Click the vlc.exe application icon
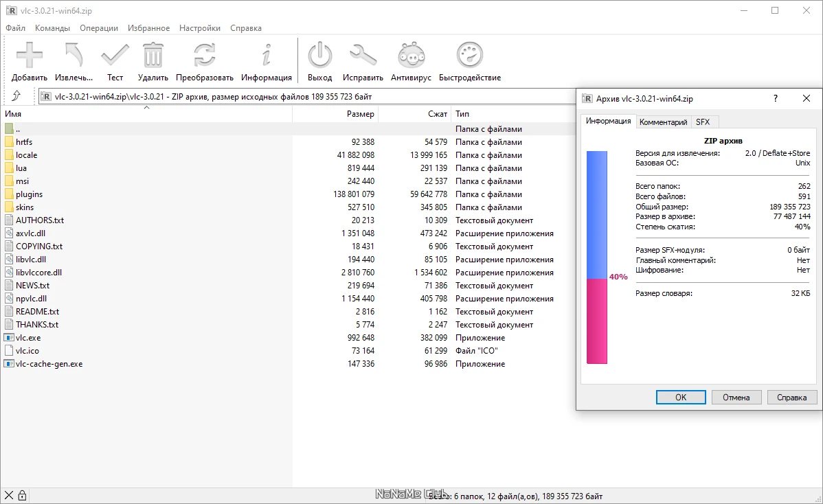The image size is (823, 504). (9, 338)
